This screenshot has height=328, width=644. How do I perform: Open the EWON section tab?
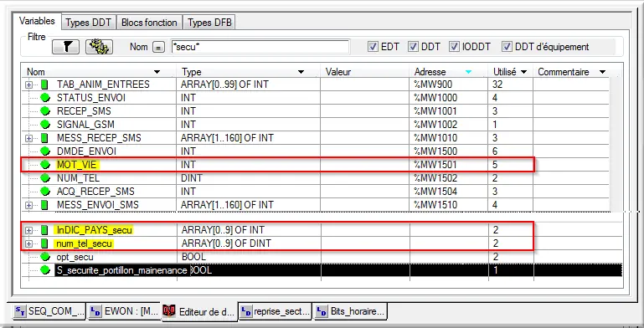(124, 311)
